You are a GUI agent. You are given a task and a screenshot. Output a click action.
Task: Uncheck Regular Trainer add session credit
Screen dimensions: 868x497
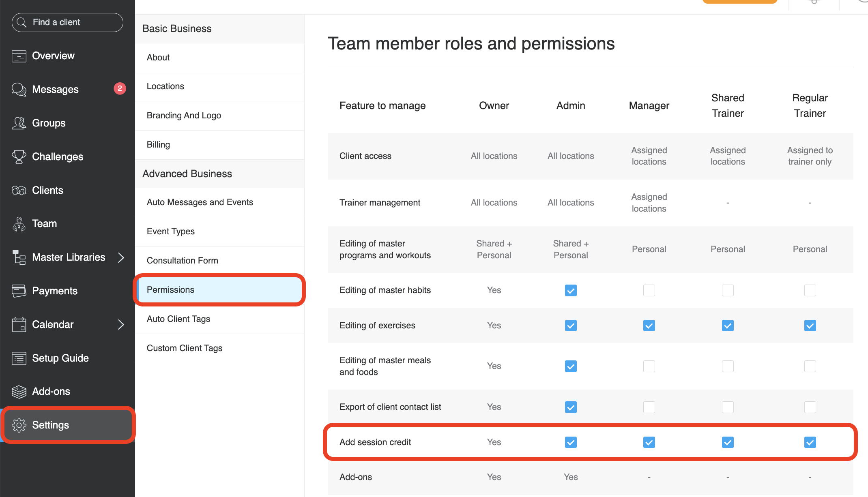(810, 442)
